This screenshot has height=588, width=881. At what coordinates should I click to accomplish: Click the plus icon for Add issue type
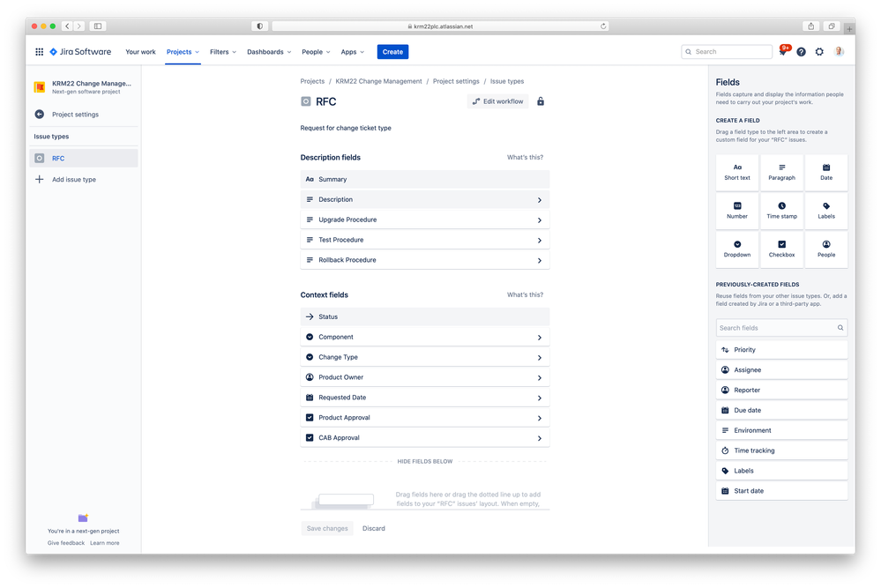coord(40,180)
